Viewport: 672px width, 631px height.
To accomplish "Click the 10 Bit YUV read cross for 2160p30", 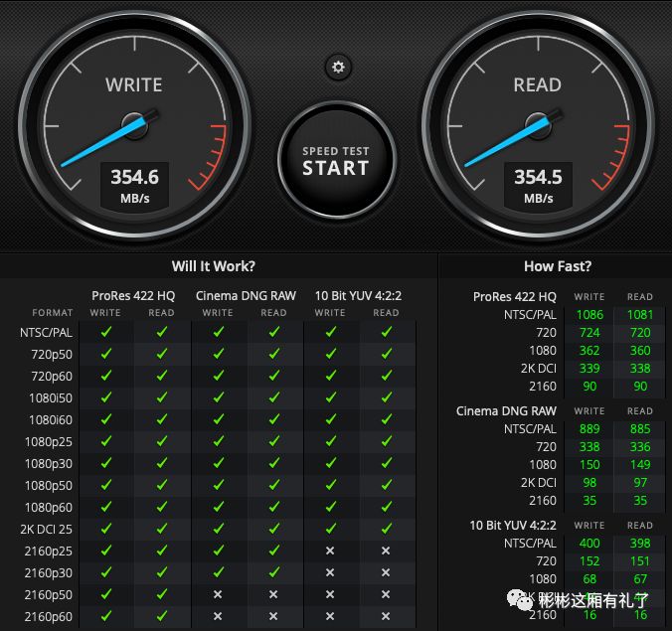I will [386, 572].
